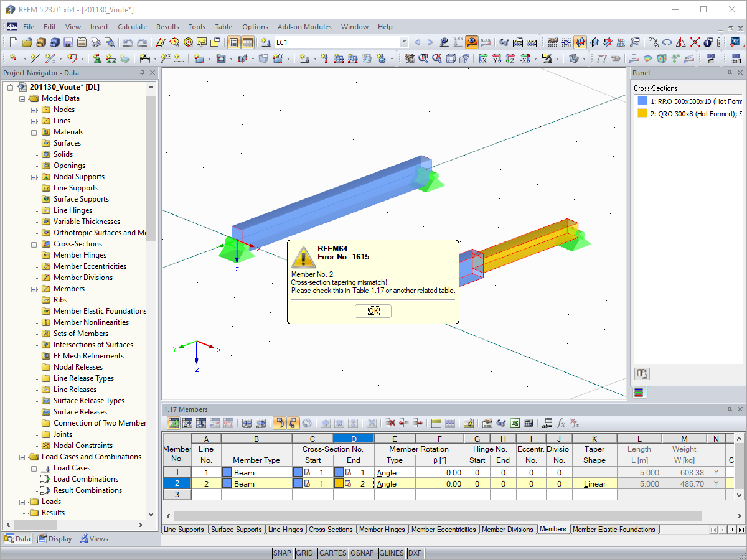The height and width of the screenshot is (560, 747).
Task: Open the Views navigator tab
Action: 94,539
